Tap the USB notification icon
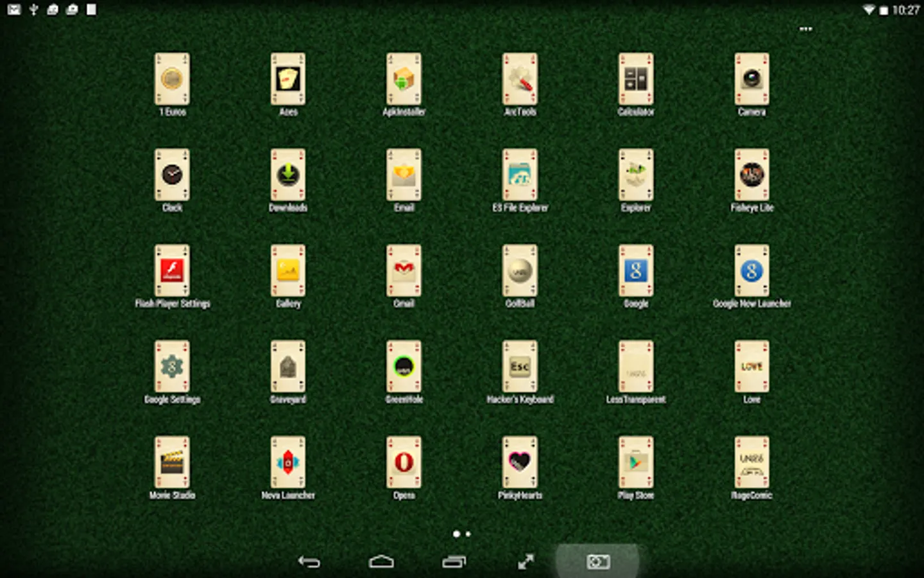 (34, 9)
